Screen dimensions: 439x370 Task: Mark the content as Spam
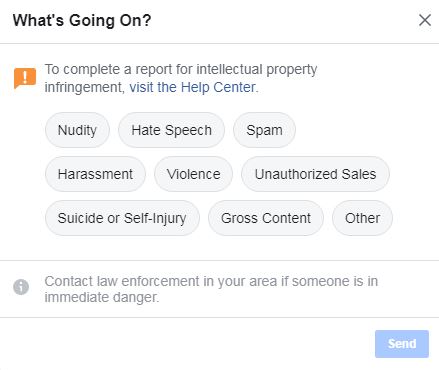(x=264, y=130)
